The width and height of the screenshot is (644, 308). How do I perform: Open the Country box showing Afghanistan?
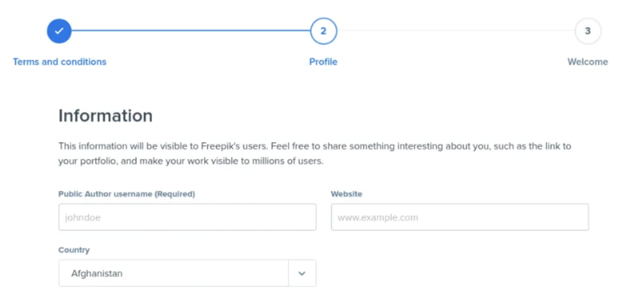pyautogui.click(x=187, y=273)
